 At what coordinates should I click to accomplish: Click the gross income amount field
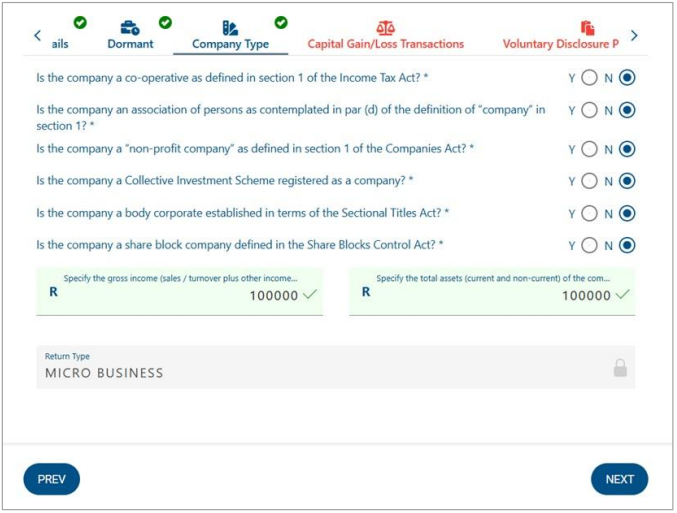(x=180, y=294)
